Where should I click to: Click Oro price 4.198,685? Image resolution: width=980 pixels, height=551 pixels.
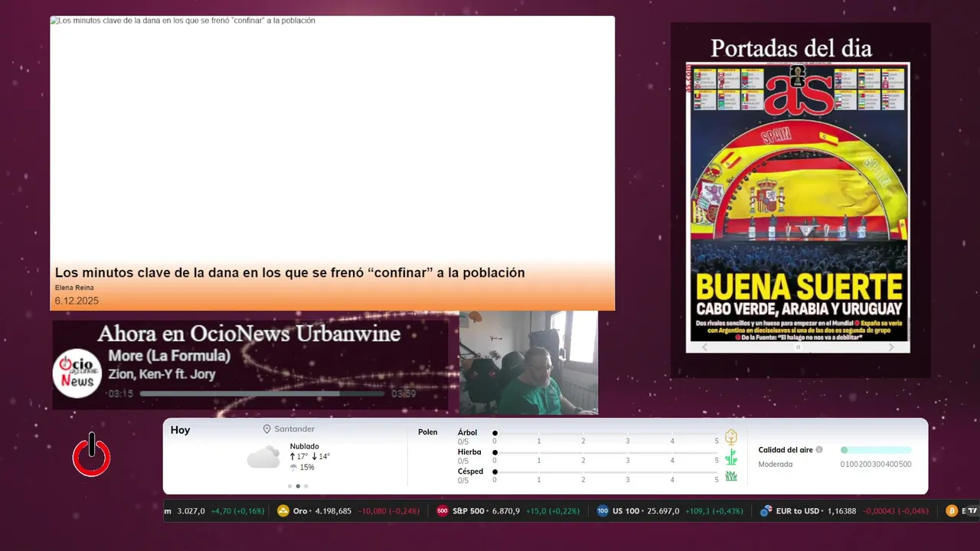(x=333, y=510)
